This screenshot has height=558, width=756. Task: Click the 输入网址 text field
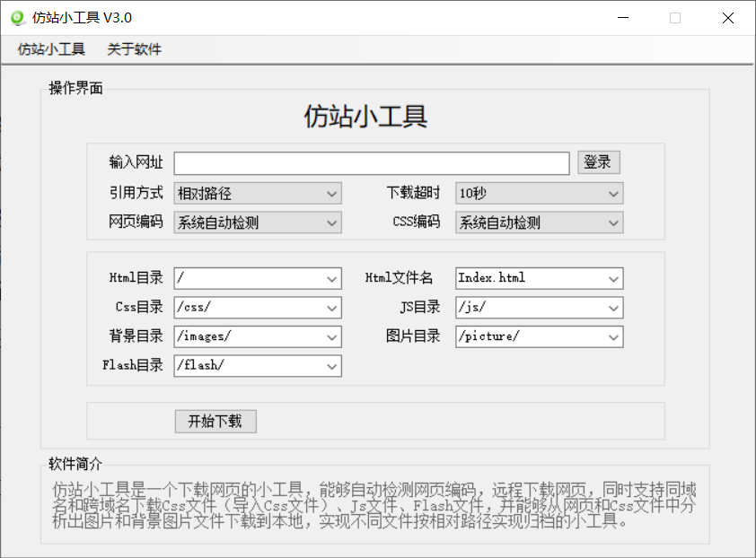[x=372, y=163]
